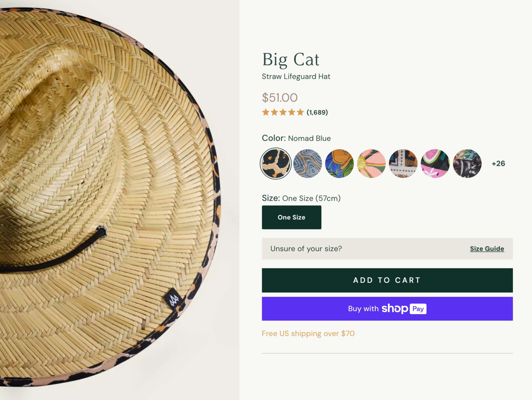Click the "Unsure of your size?" text
Image resolution: width=532 pixels, height=400 pixels.
(306, 249)
